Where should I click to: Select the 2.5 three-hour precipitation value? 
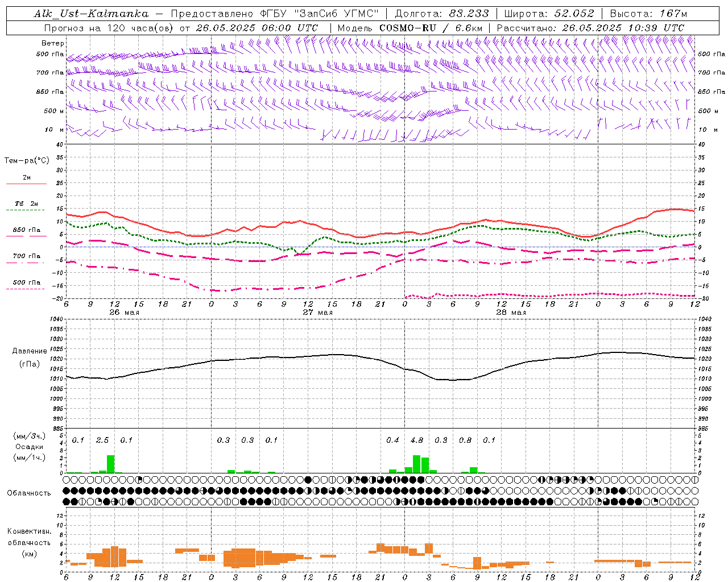point(102,440)
